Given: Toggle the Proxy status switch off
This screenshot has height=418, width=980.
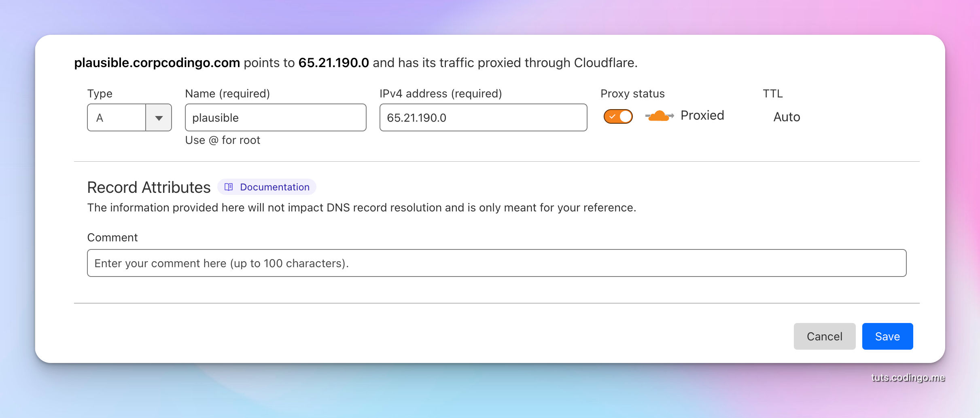Looking at the screenshot, I should pyautogui.click(x=618, y=116).
